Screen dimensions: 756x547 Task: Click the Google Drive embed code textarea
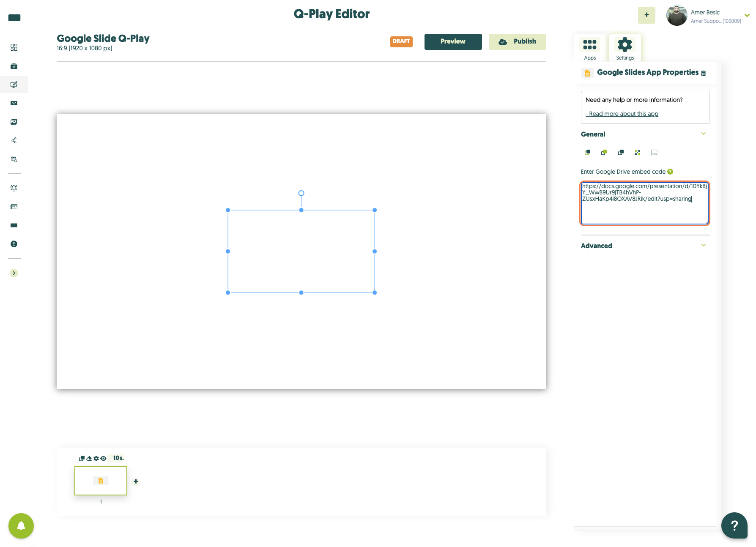(645, 203)
